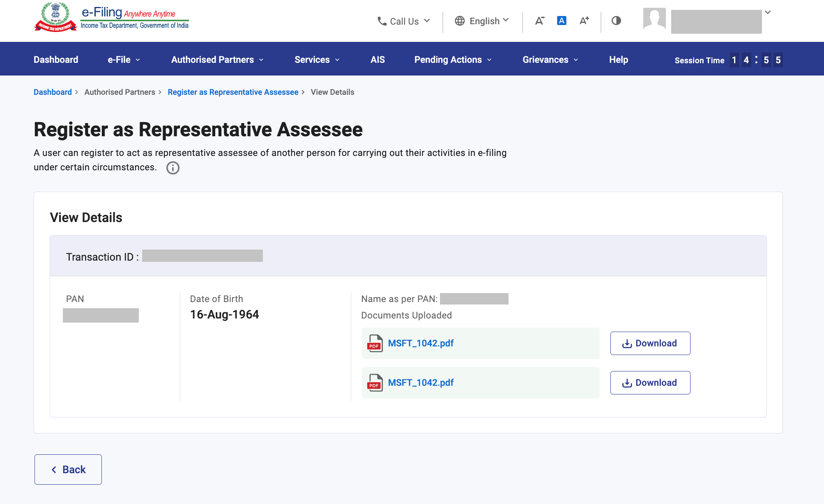Download the first MSFT_1042.pdf document

click(x=650, y=343)
